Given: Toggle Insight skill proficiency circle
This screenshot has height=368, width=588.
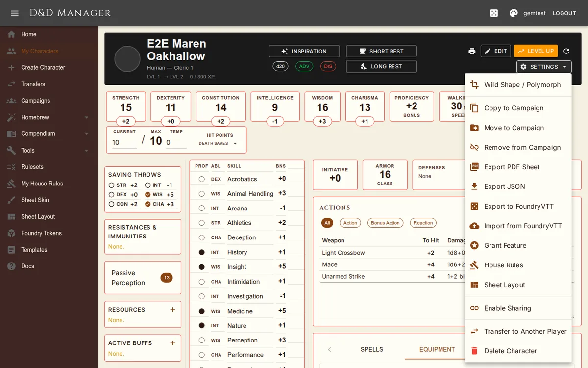Looking at the screenshot, I should [201, 267].
